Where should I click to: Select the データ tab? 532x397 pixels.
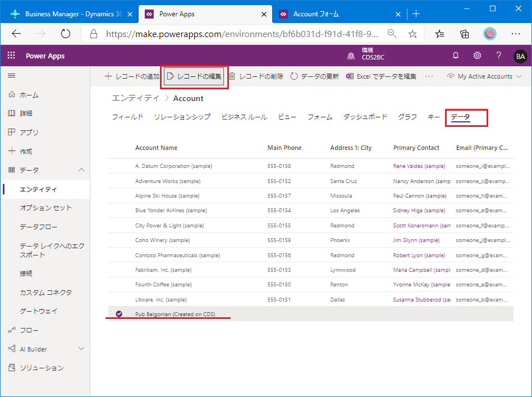click(x=460, y=117)
